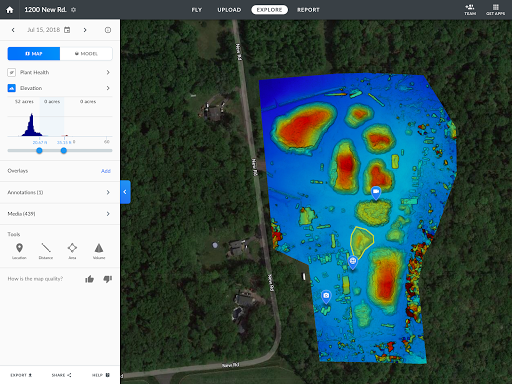Screen dimensions: 512x384
Task: Switch to the Model view
Action: pos(86,54)
